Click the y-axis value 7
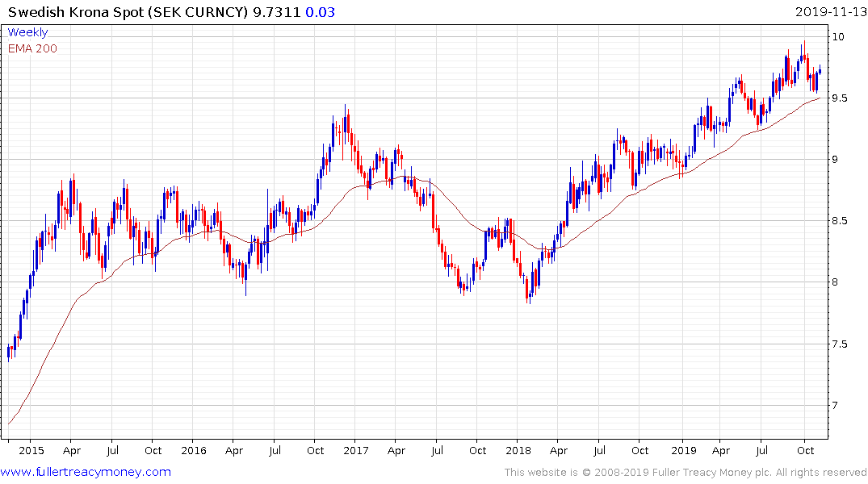 click(x=835, y=406)
